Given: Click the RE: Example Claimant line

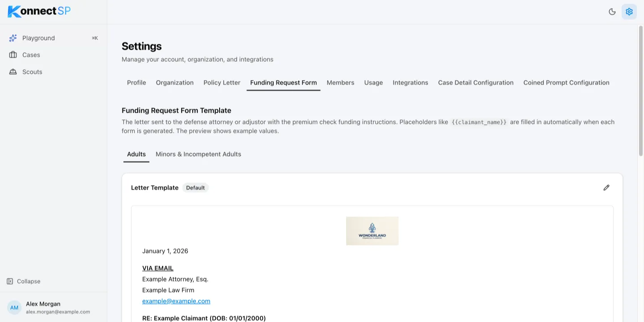Looking at the screenshot, I should 204,318.
